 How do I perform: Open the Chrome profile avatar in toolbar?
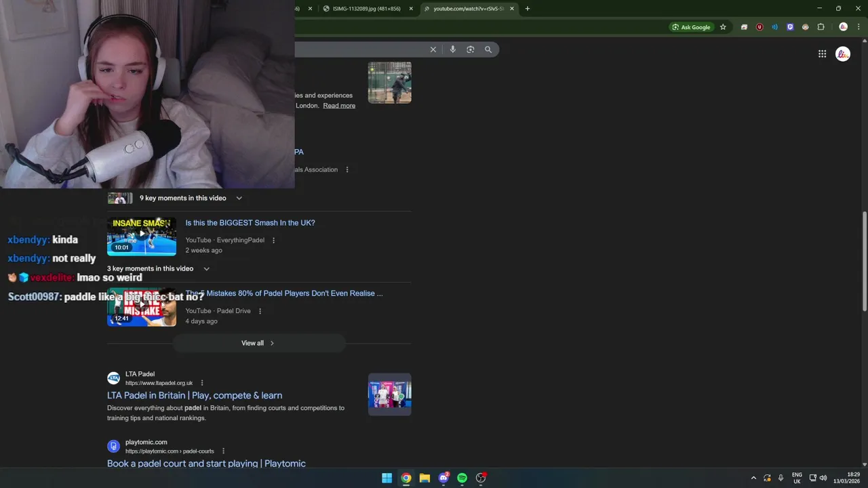pyautogui.click(x=843, y=27)
